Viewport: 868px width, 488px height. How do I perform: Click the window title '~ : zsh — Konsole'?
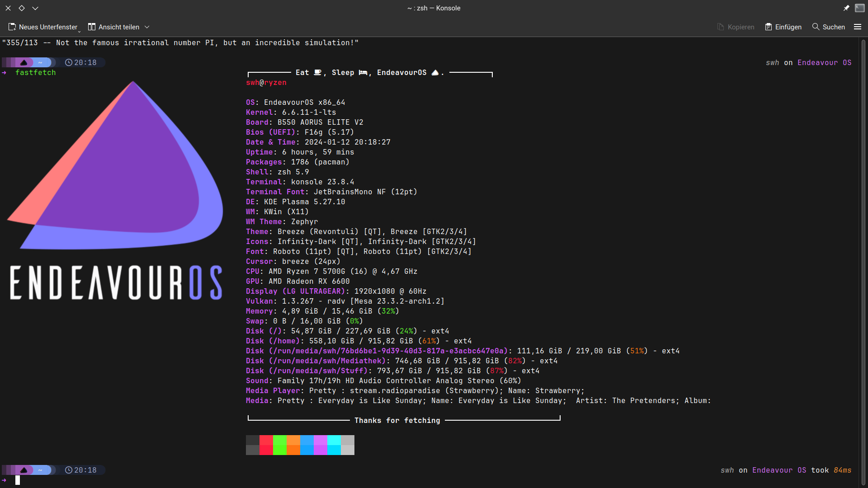pyautogui.click(x=434, y=8)
